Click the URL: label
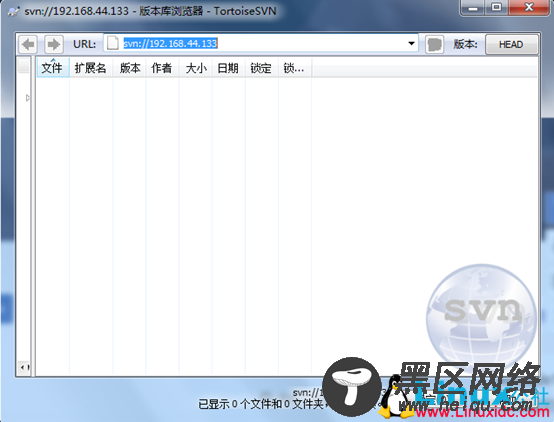This screenshot has width=554, height=422. click(84, 44)
